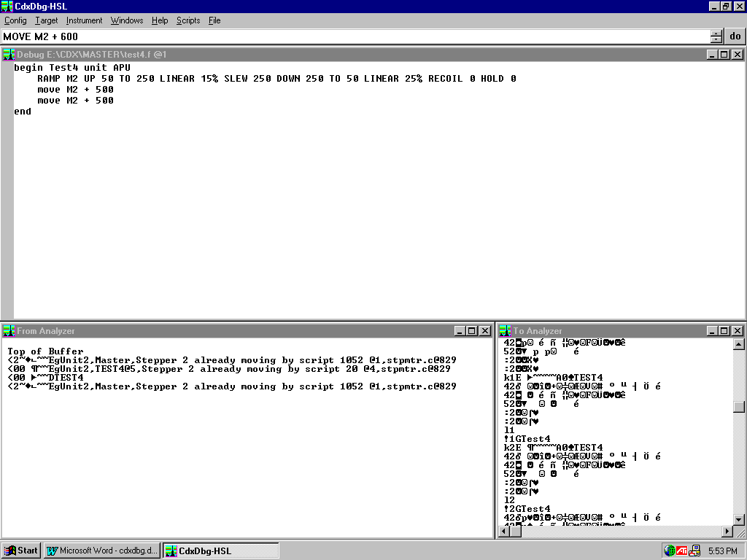Click the '!1GTest4' line in To Analyzer
Viewport: 747px width, 560px height.
527,439
